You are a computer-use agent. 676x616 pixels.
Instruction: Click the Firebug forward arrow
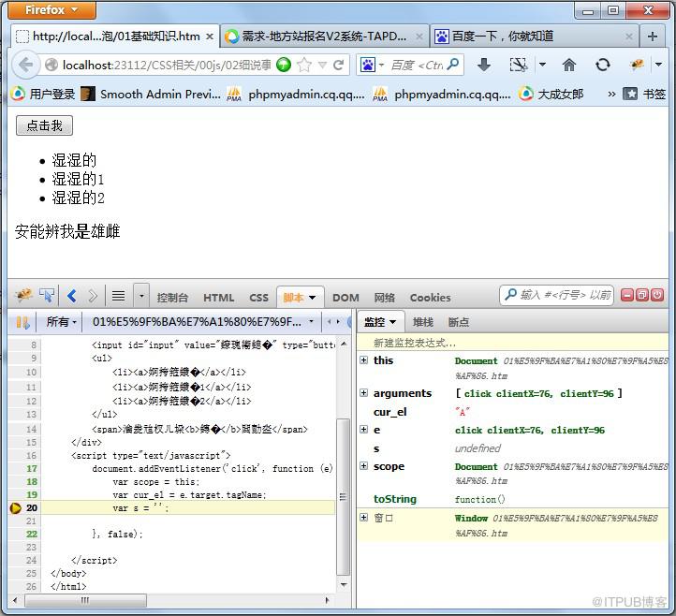point(93,296)
